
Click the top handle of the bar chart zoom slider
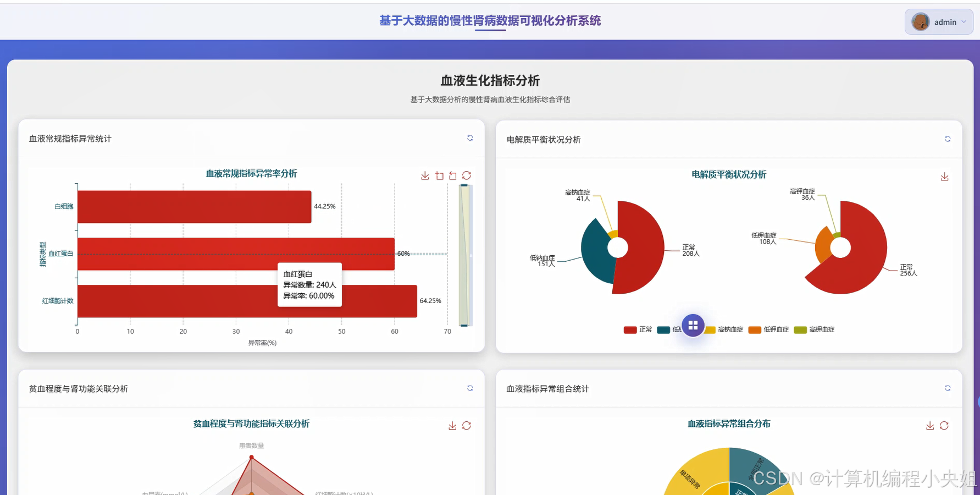click(464, 185)
